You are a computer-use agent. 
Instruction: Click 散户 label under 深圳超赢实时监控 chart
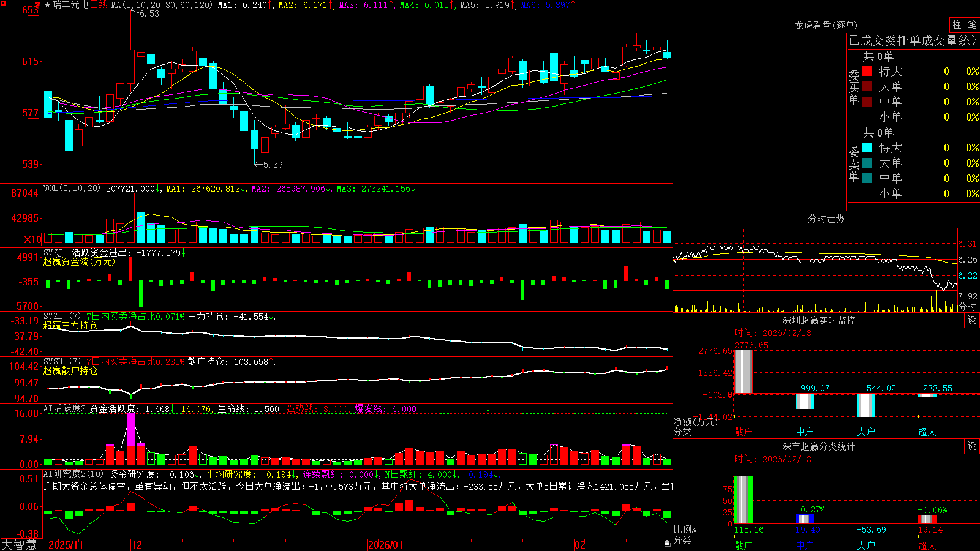point(744,432)
